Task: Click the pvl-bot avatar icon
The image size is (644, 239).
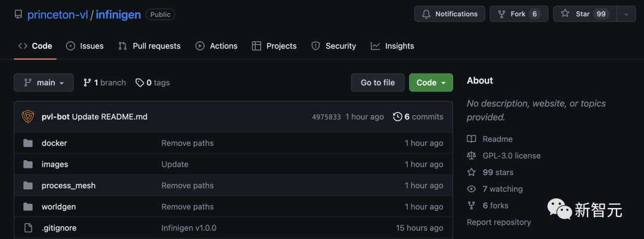Action: (x=28, y=117)
